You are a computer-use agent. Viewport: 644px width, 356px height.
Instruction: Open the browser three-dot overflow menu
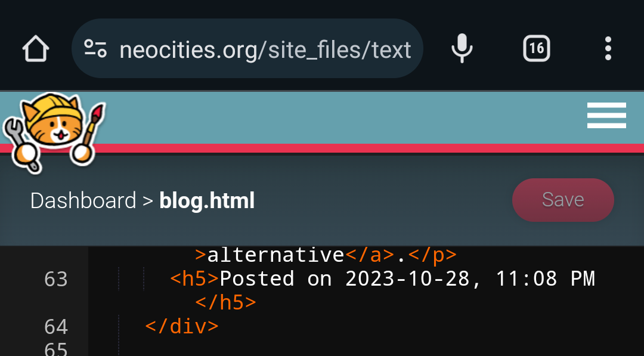click(608, 48)
